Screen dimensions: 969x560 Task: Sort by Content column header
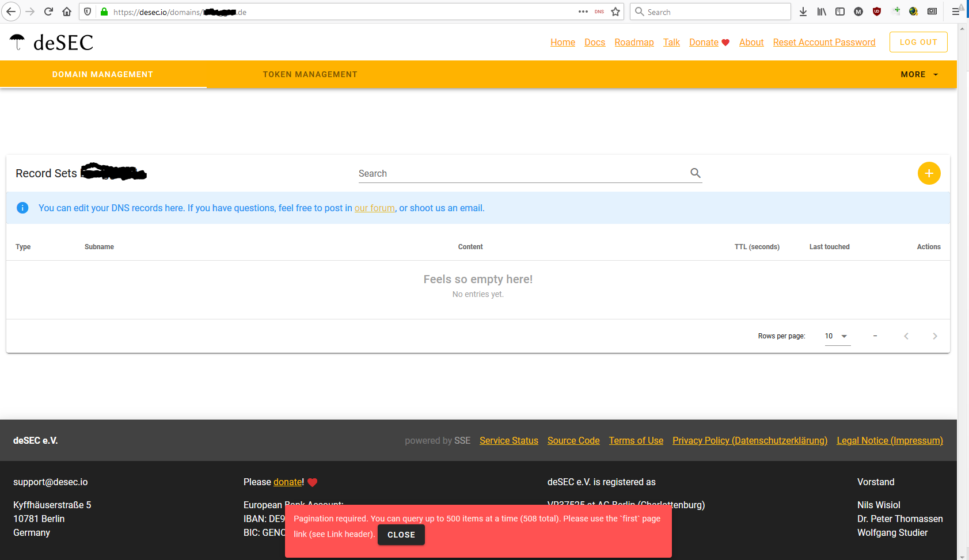(470, 247)
